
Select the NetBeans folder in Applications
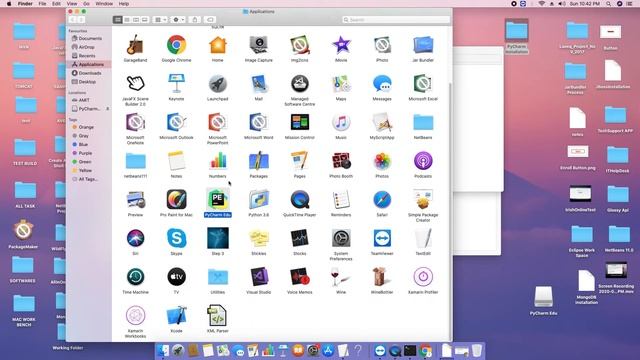(x=423, y=122)
